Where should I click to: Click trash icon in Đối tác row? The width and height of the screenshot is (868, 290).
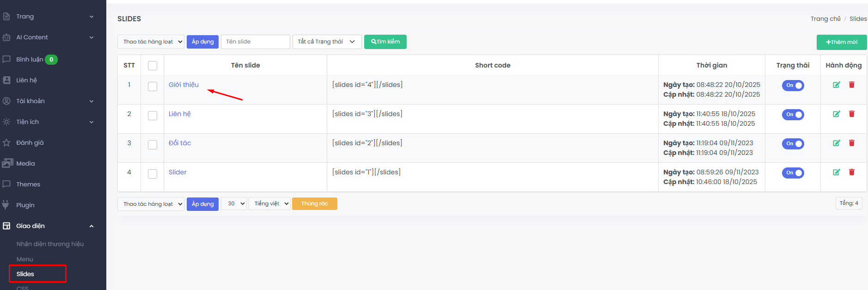[x=851, y=143]
